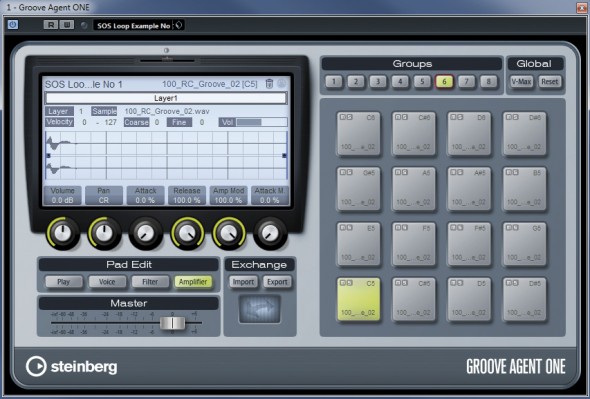Click the sample name 100_RC_Groove_02.wav
The width and height of the screenshot is (590, 399).
coord(167,111)
